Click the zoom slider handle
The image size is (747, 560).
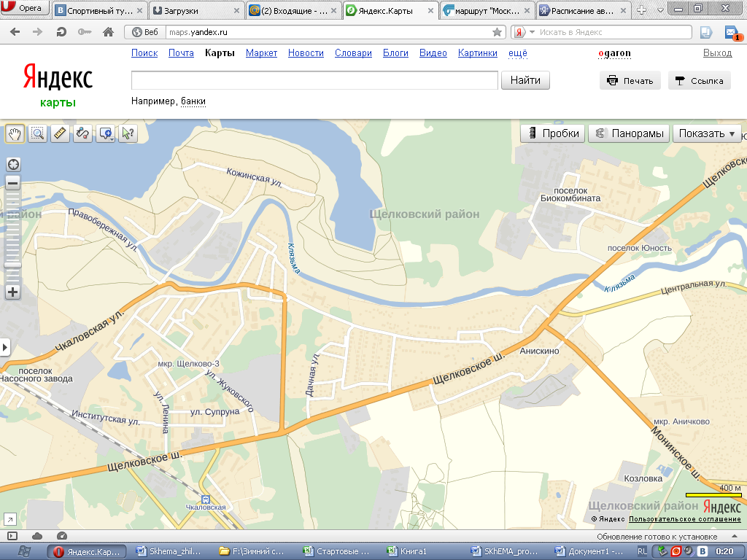13,265
